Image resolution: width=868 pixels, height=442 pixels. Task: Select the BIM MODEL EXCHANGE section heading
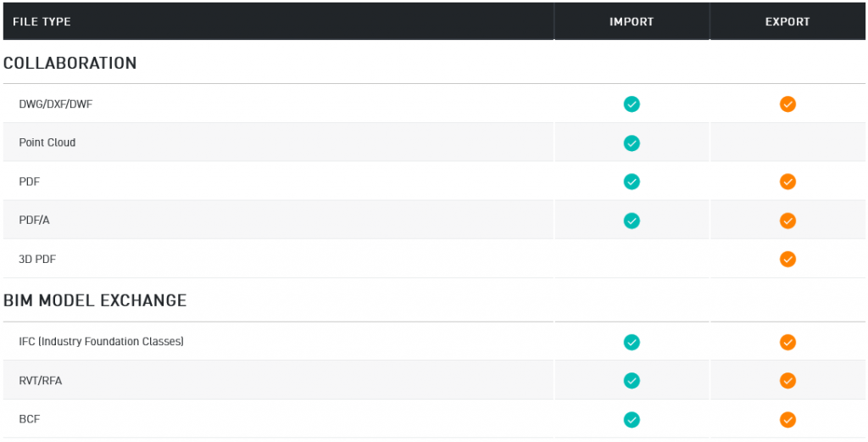click(95, 301)
